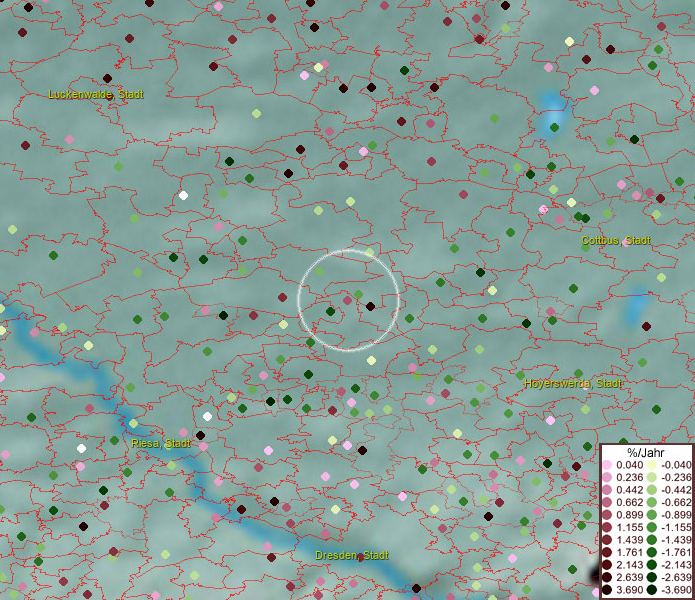The image size is (695, 600).
Task: Click the %/Jahr legend title
Action: click(645, 452)
